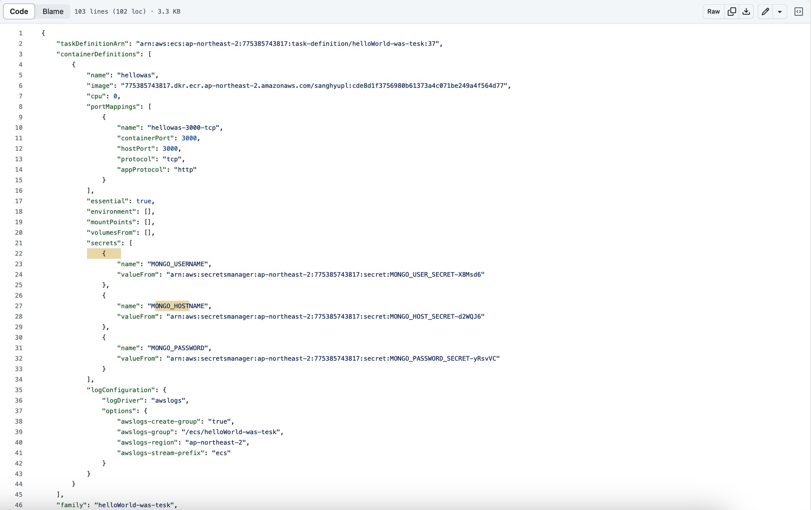Image resolution: width=812 pixels, height=510 pixels.
Task: Click the "volumesFrom" key
Action: pos(111,233)
